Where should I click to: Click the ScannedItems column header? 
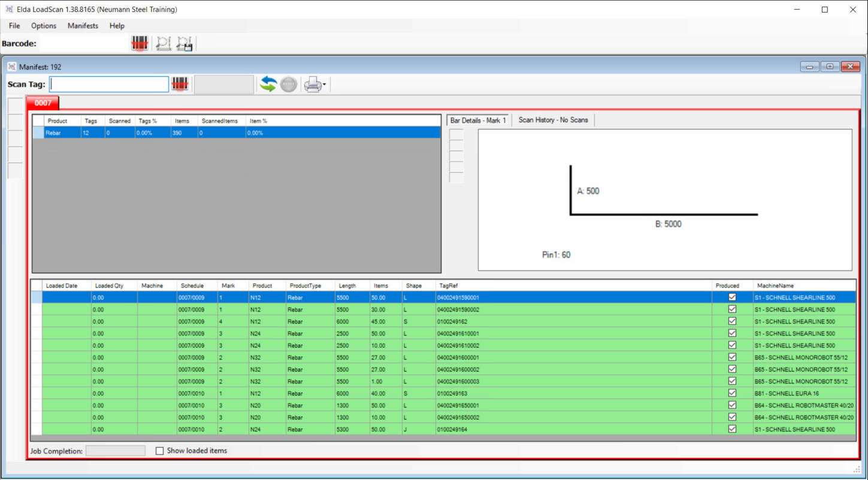click(x=222, y=121)
